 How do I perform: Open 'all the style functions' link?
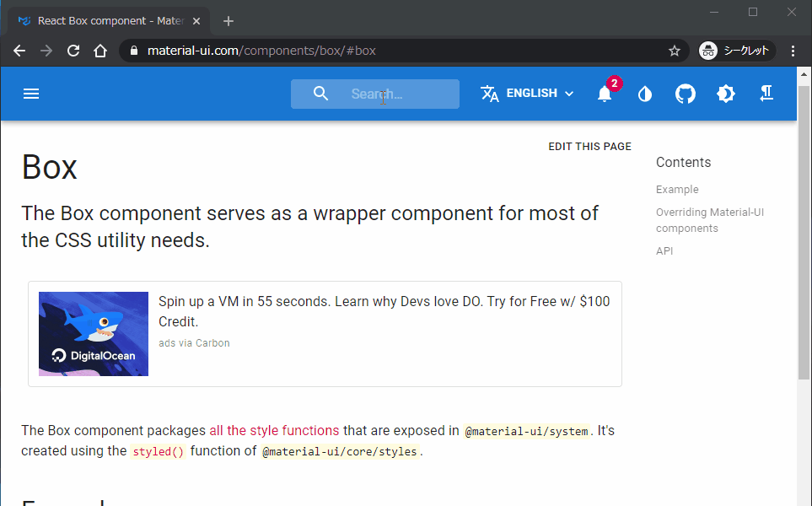274,430
